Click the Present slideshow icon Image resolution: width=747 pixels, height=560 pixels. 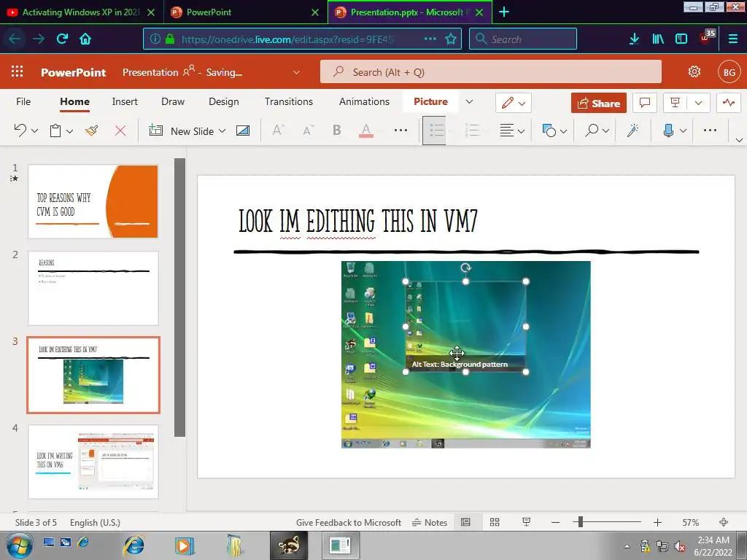pos(675,103)
